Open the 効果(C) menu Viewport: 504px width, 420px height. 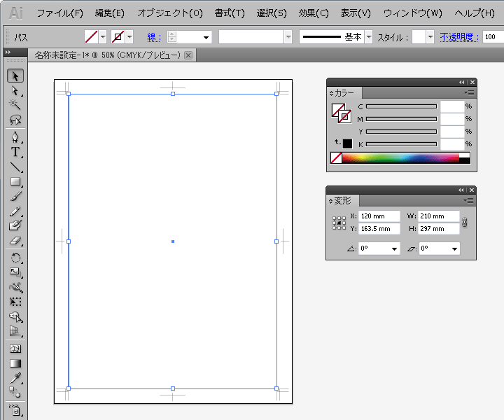pyautogui.click(x=314, y=13)
